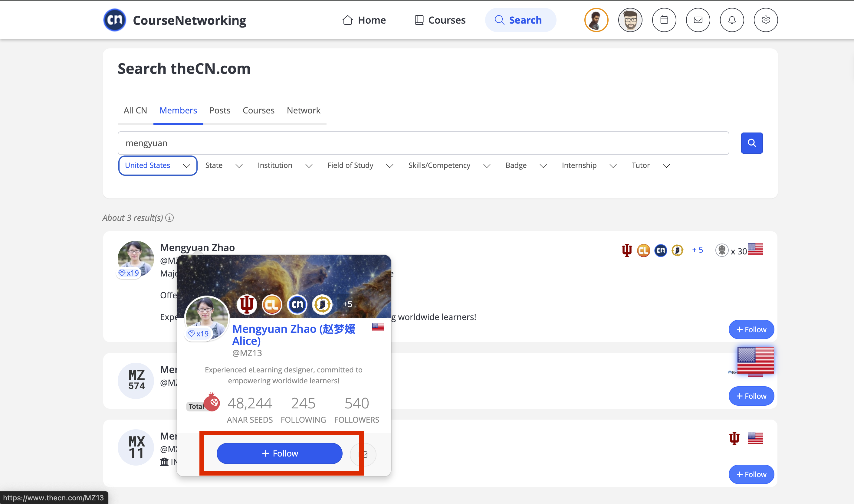
Task: Expand the Tutor filter dropdown
Action: pos(651,165)
